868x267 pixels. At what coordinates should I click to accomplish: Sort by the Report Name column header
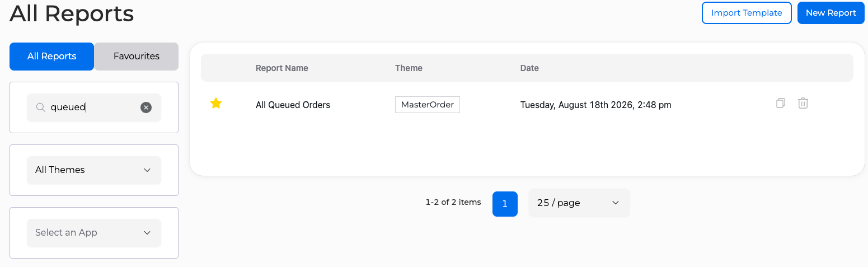pos(282,68)
